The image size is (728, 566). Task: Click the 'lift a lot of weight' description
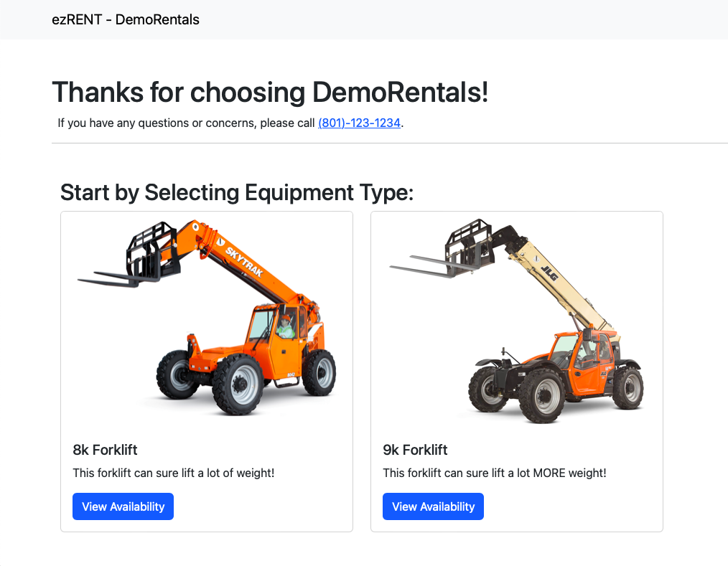(x=174, y=473)
